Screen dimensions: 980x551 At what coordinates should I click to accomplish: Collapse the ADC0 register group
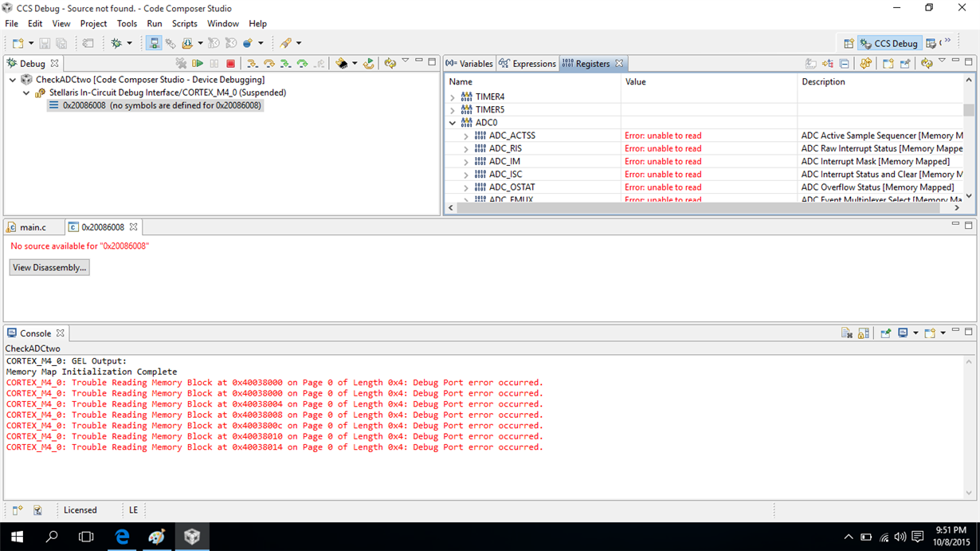pyautogui.click(x=453, y=123)
